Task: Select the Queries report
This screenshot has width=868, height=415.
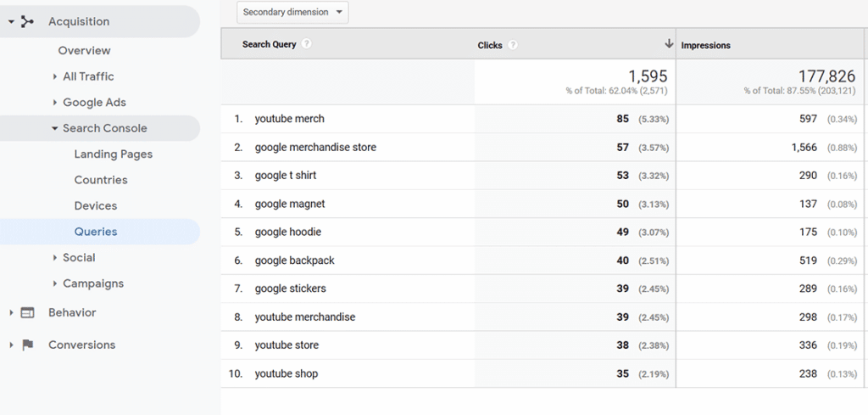Action: 96,232
